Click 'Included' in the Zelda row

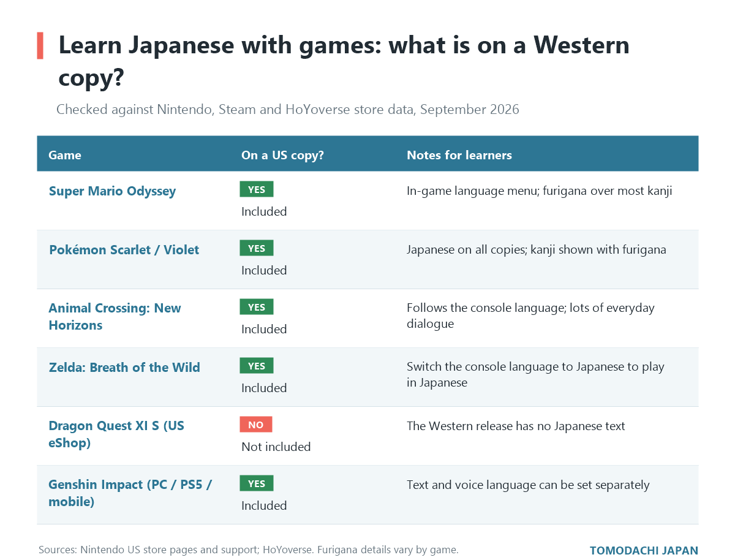coord(264,388)
